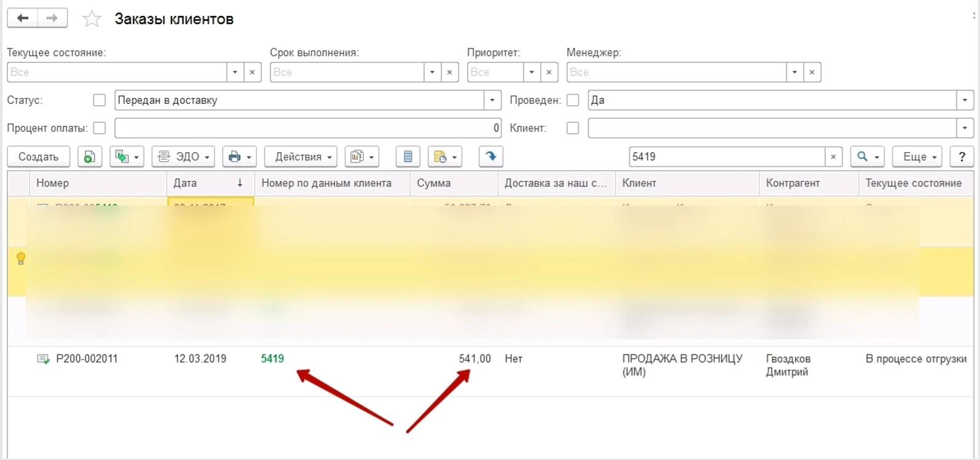Add page to favorites with star icon
Image resolution: width=980 pixels, height=460 pixels.
coord(92,19)
